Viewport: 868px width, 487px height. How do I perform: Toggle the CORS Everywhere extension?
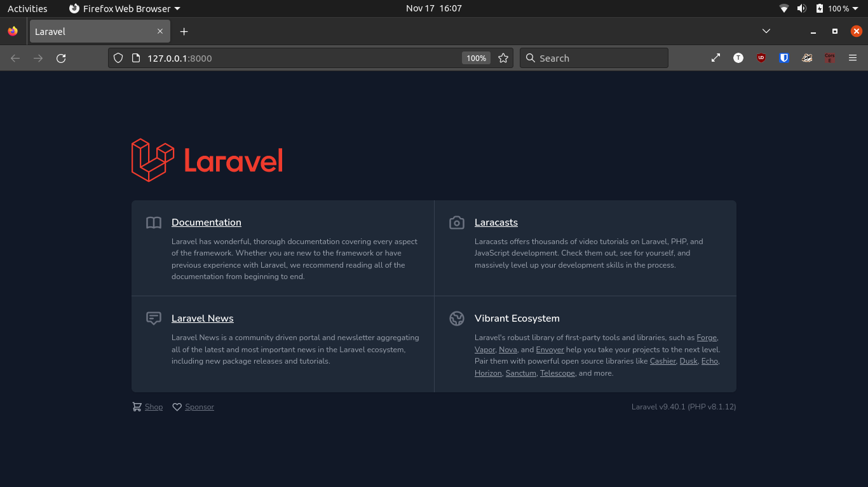point(829,58)
